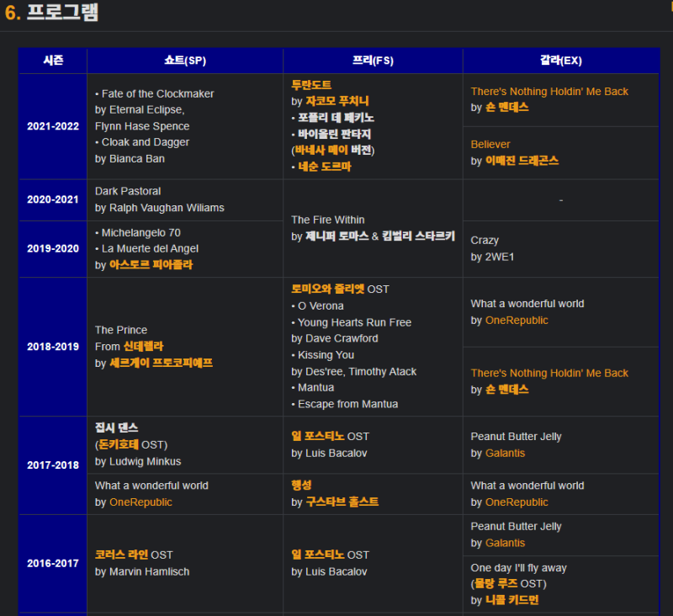Select the text The Prince
The height and width of the screenshot is (616, 673).
(121, 330)
